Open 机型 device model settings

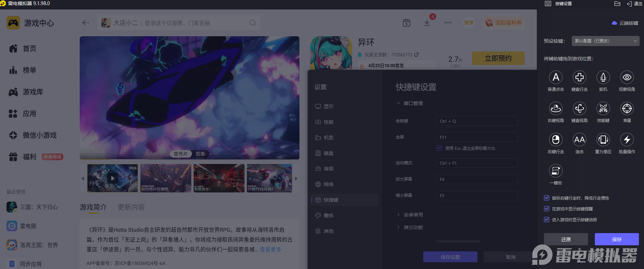(345, 138)
